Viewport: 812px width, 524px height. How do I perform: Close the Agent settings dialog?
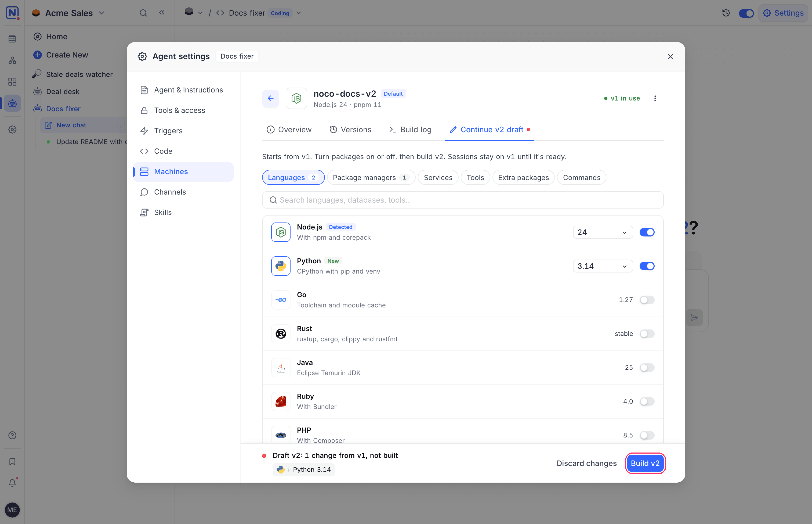[x=670, y=56]
